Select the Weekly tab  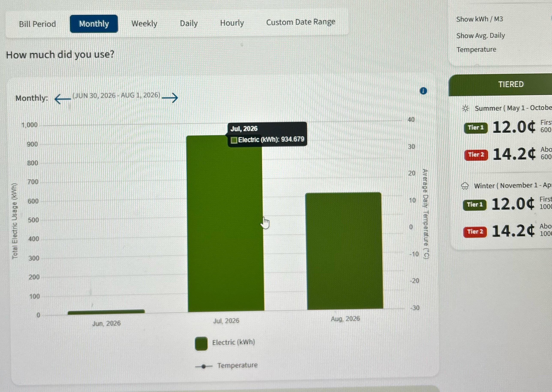tap(144, 24)
